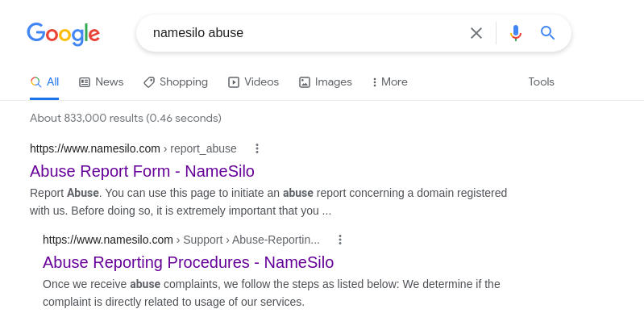Expand the More search categories menu

[x=390, y=81]
